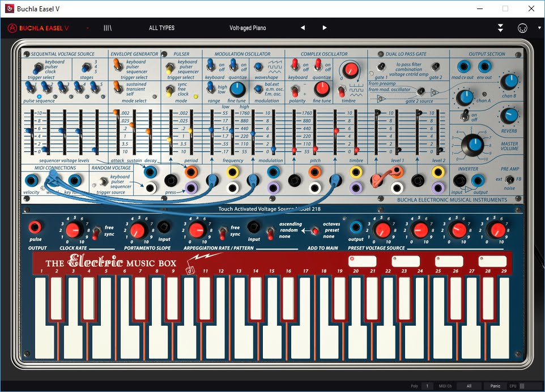Click the velocity MIDI connection jack
Screen dimensions: 545x392
32,180
